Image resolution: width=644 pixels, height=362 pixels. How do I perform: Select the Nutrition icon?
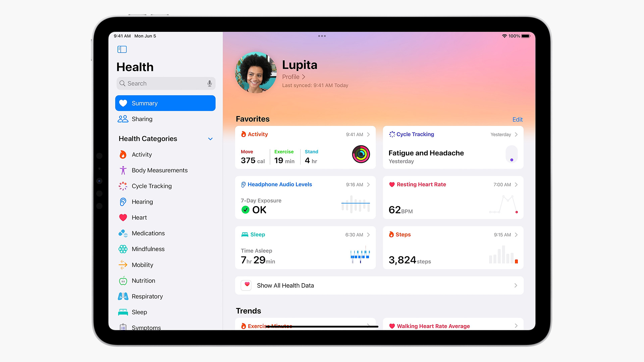(122, 280)
